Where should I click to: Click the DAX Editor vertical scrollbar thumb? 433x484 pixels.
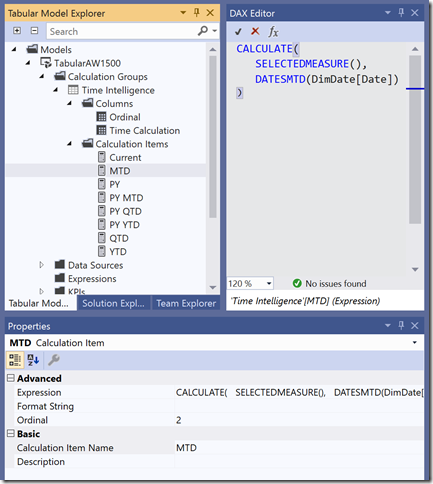coord(415,139)
